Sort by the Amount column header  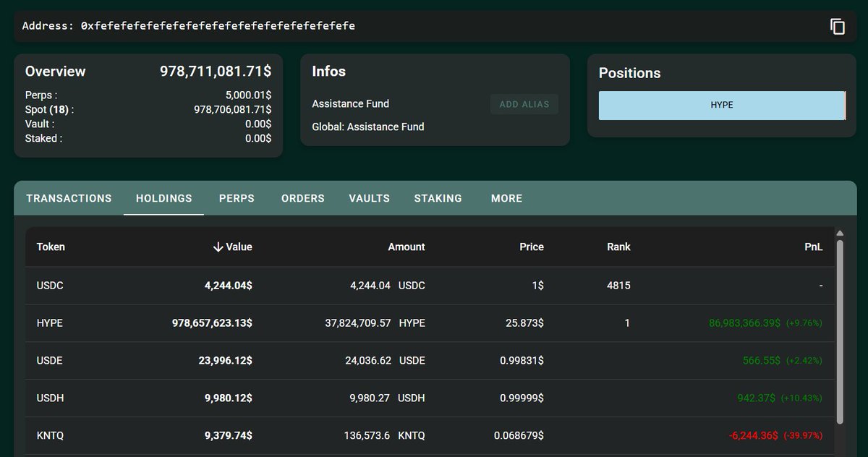point(407,247)
